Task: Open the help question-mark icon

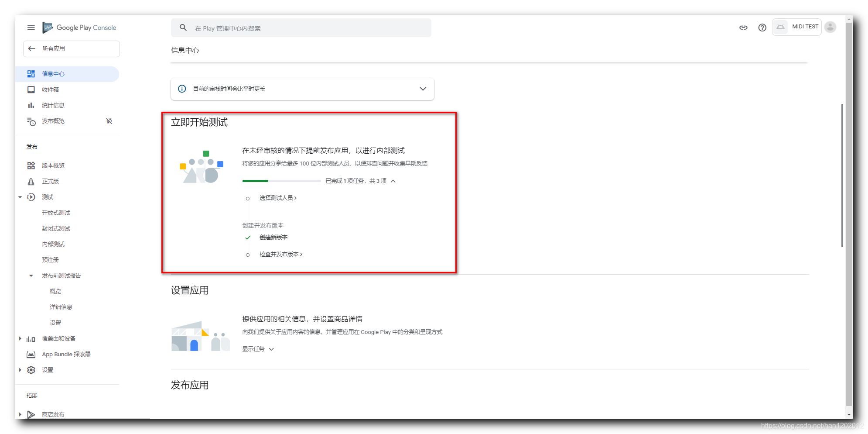Action: tap(762, 27)
